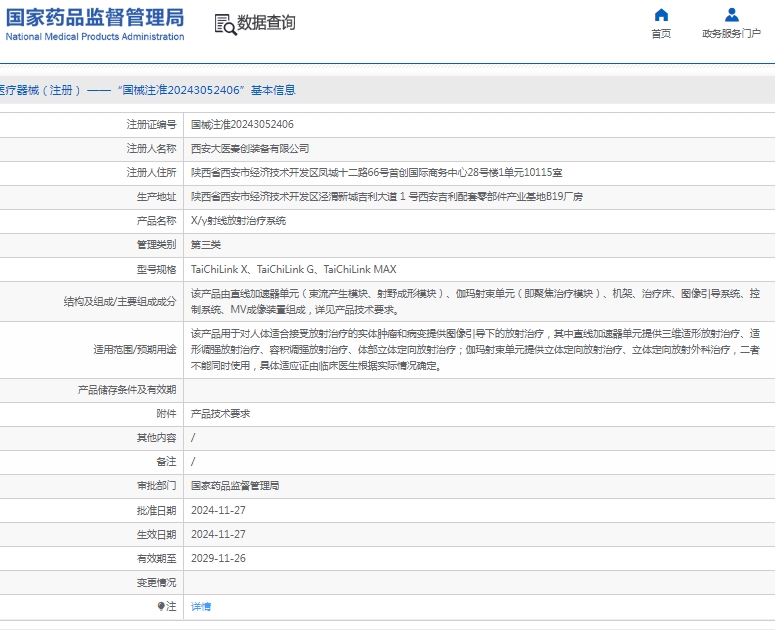775x630 pixels.
Task: Select registrant name 西安大医集创装备有限公司
Action: pos(250,149)
